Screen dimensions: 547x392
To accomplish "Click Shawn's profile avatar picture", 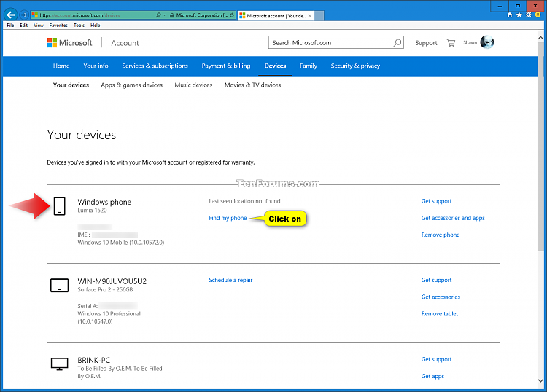I will 487,42.
